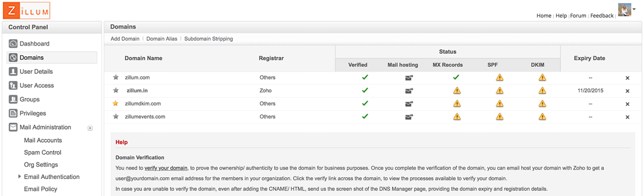The width and height of the screenshot is (644, 196).
Task: Click the DKIM warning icon for zillumevents.com
Action: point(542,117)
